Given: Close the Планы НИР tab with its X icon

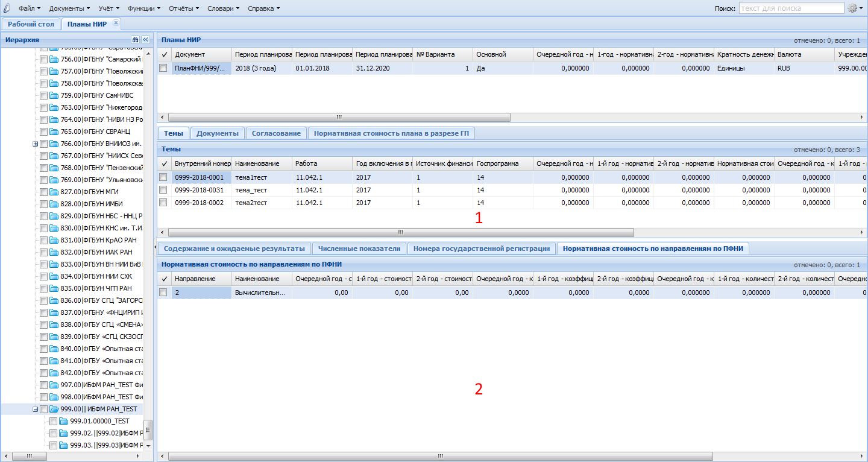Looking at the screenshot, I should click(x=116, y=23).
